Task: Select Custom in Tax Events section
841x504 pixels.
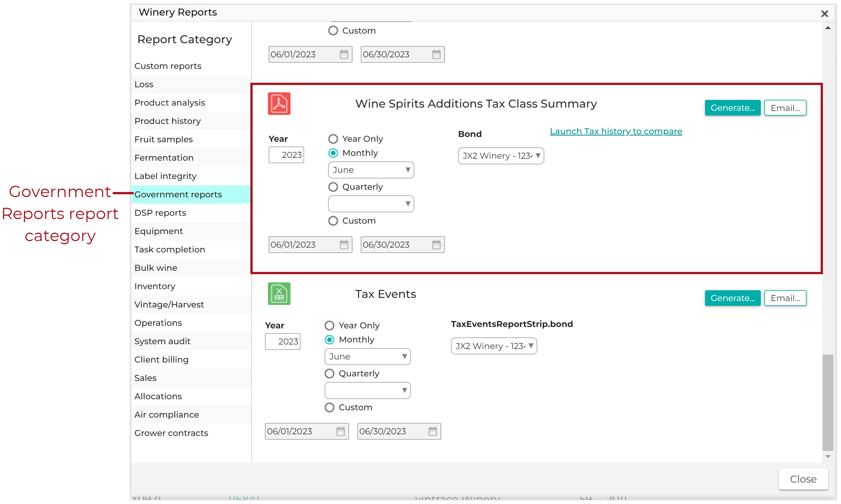Action: (330, 407)
